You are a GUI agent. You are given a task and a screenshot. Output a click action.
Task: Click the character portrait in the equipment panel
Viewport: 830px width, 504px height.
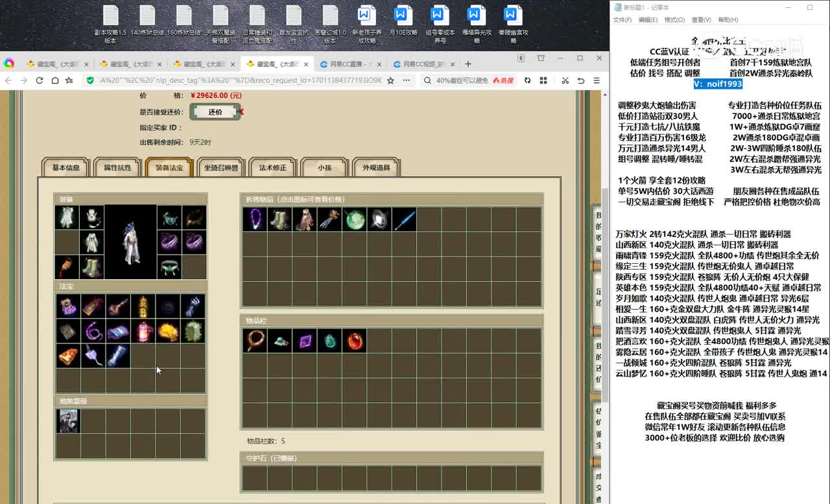coord(131,242)
